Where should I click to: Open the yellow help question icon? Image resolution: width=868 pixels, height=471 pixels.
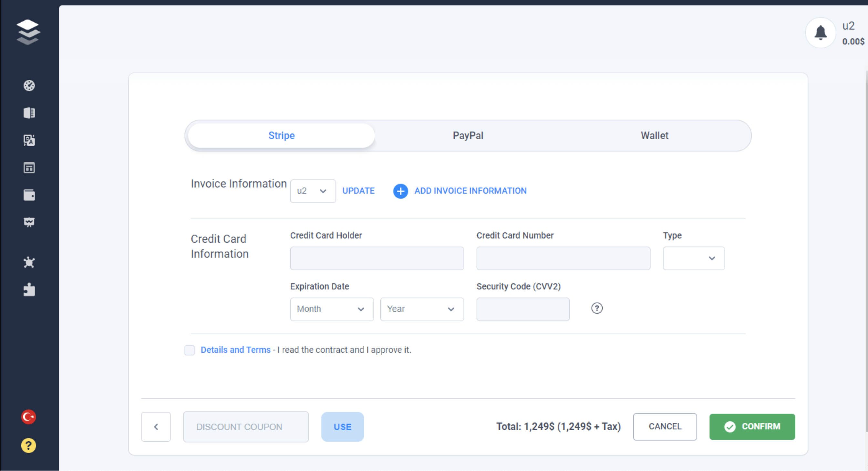click(28, 445)
